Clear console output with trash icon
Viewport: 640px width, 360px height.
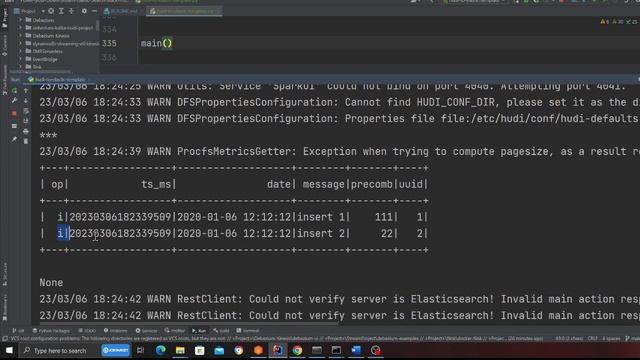click(x=26, y=141)
